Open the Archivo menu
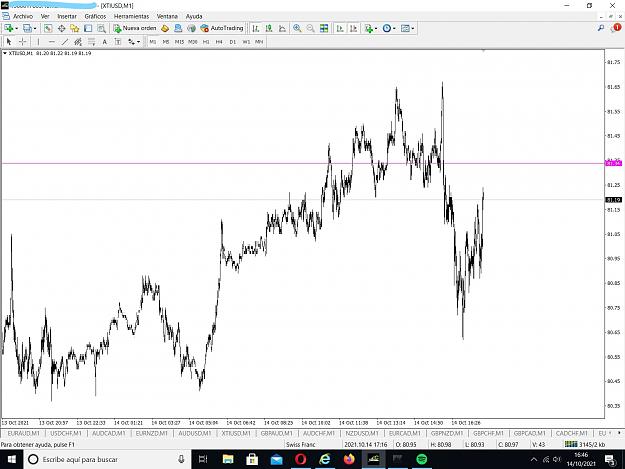 23,16
